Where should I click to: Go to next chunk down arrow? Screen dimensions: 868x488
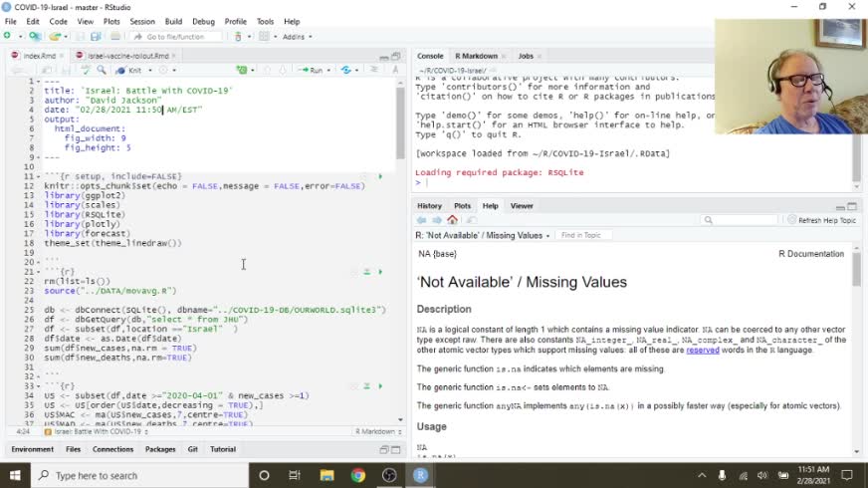click(283, 71)
